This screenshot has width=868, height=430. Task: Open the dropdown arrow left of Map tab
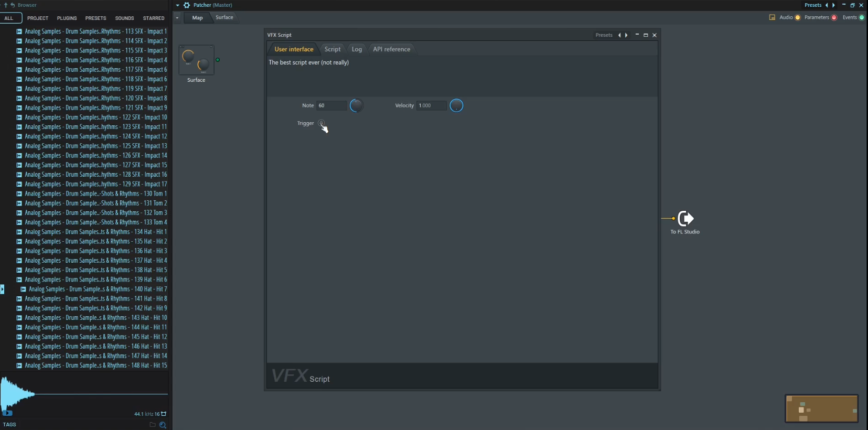click(177, 18)
